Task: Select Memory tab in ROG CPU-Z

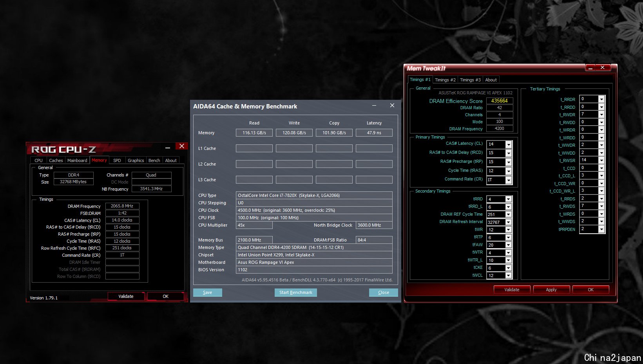Action: pyautogui.click(x=99, y=160)
